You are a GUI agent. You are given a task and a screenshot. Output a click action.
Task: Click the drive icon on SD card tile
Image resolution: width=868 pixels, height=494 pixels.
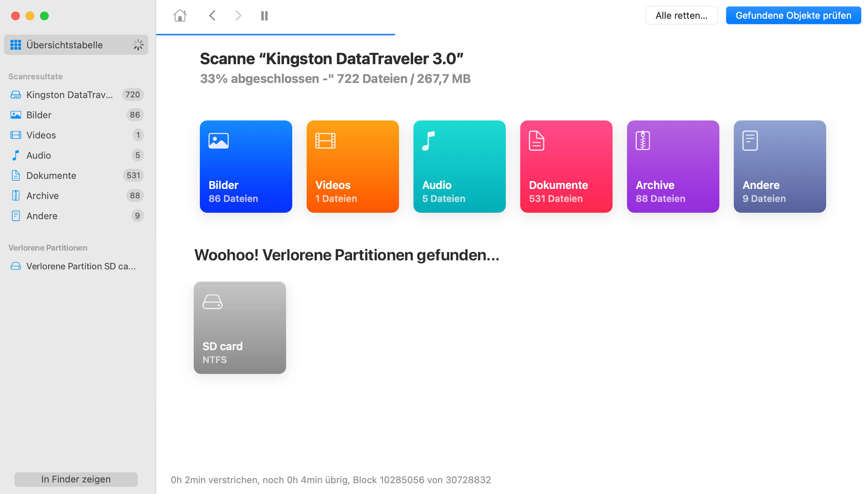(x=212, y=302)
